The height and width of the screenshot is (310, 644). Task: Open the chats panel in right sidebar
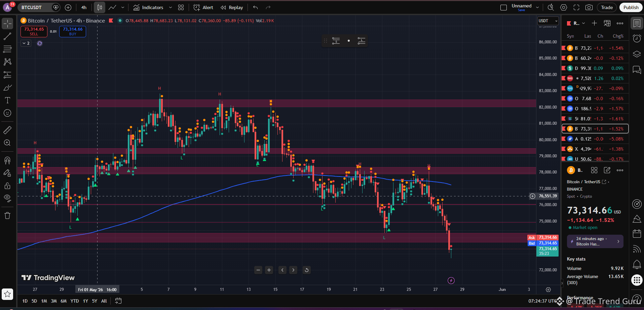(637, 70)
